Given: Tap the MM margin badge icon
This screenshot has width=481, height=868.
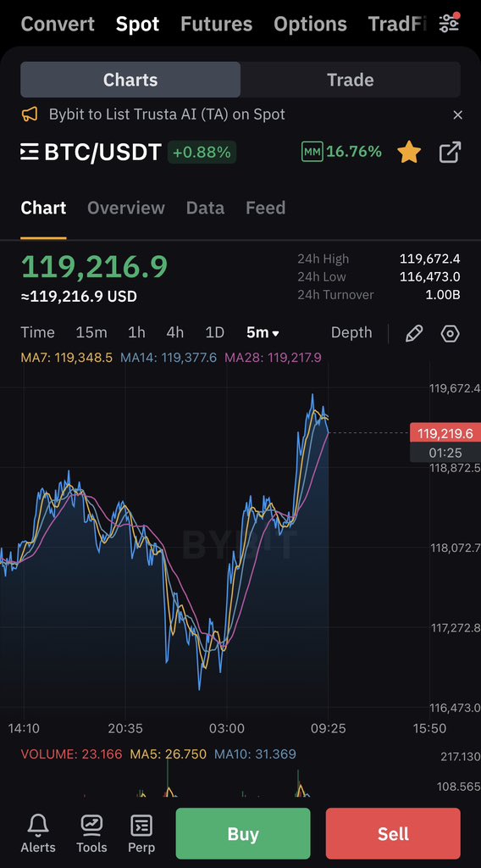Looking at the screenshot, I should pyautogui.click(x=312, y=152).
